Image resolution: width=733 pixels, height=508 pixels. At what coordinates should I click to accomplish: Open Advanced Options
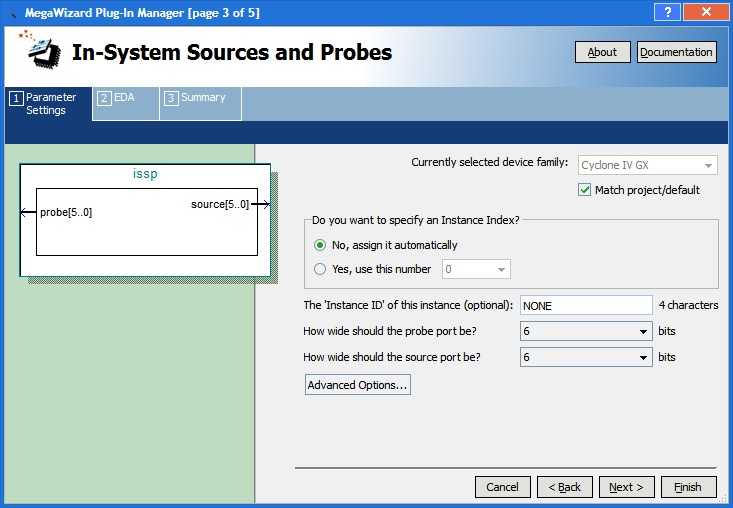[x=358, y=385]
